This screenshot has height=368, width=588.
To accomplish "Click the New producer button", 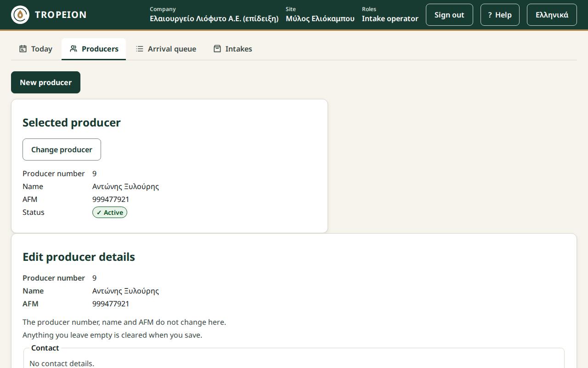I will tap(45, 82).
